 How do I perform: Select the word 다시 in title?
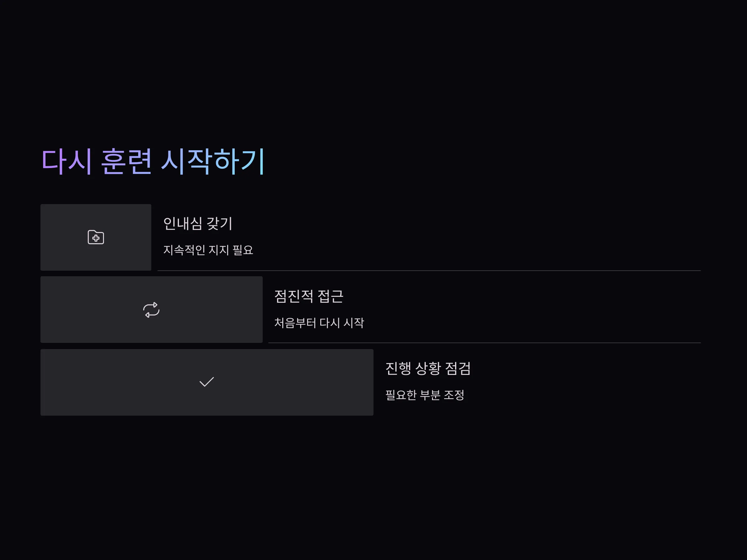pos(67,161)
